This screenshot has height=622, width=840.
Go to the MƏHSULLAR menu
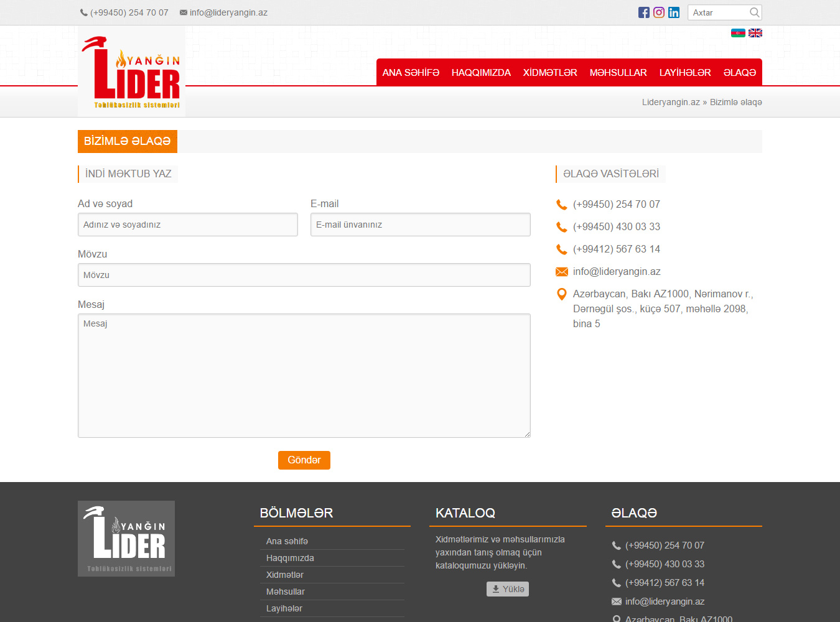[618, 73]
